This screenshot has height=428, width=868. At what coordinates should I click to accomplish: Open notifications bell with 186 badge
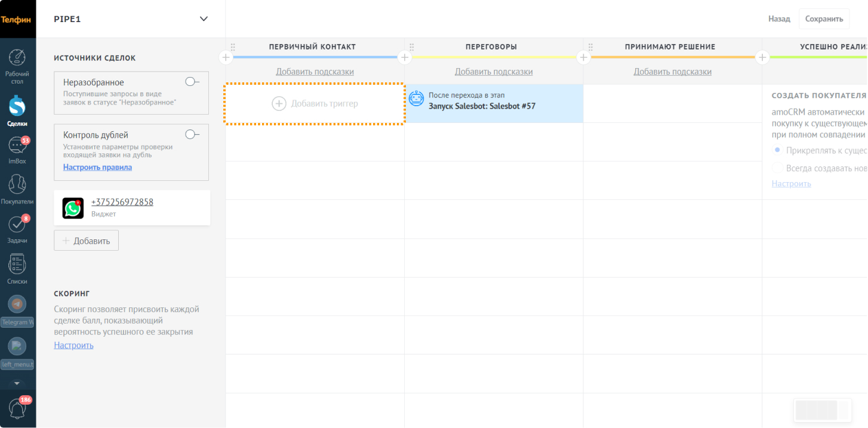coord(17,409)
